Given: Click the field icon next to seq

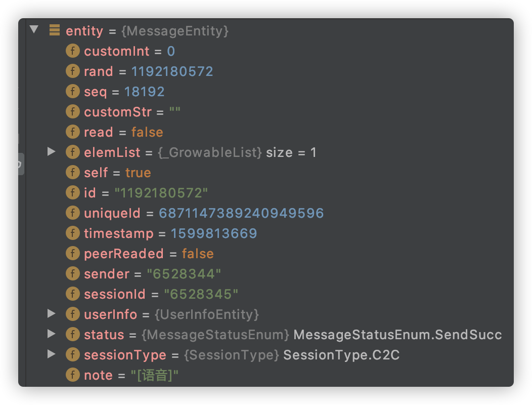Looking at the screenshot, I should click(73, 91).
